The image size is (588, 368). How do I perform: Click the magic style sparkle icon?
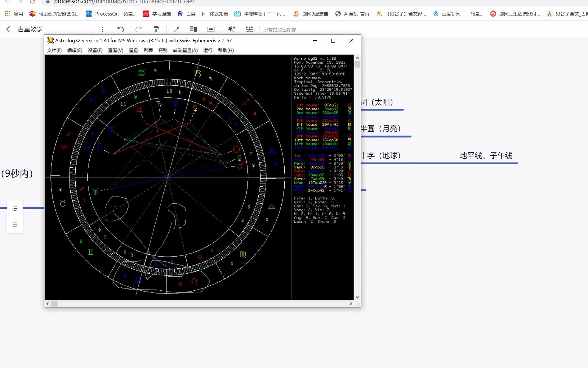point(231,29)
